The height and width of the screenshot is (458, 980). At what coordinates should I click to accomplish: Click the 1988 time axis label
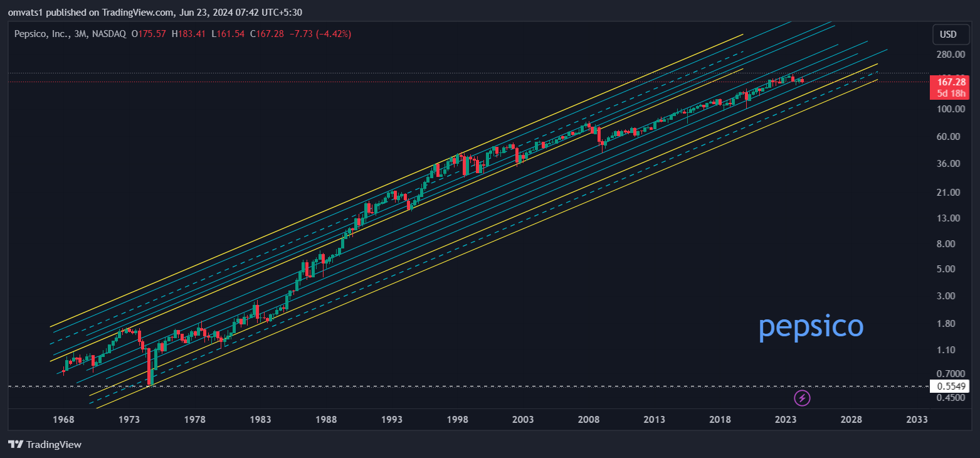[x=327, y=420]
